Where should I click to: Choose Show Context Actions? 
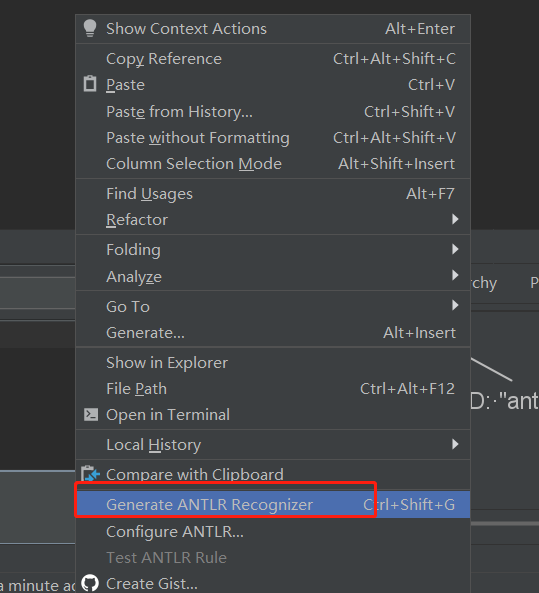(x=273, y=29)
